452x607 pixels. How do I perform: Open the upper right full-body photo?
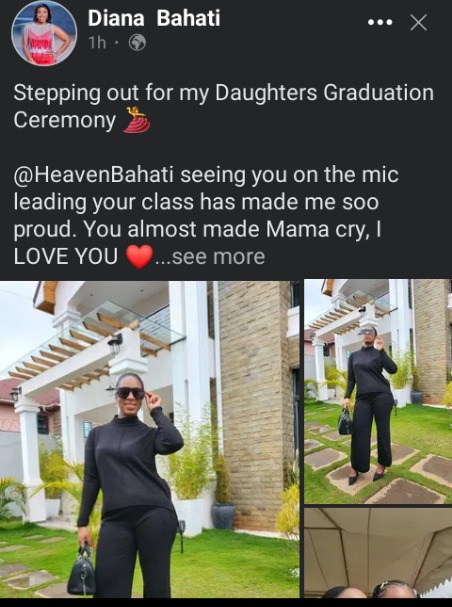378,391
